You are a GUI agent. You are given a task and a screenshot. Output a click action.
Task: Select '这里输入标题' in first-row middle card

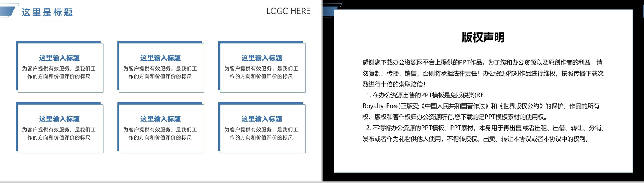click(160, 58)
